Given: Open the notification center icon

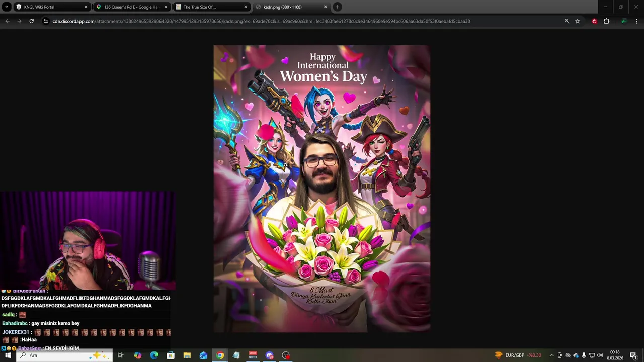Looking at the screenshot, I should (633, 355).
